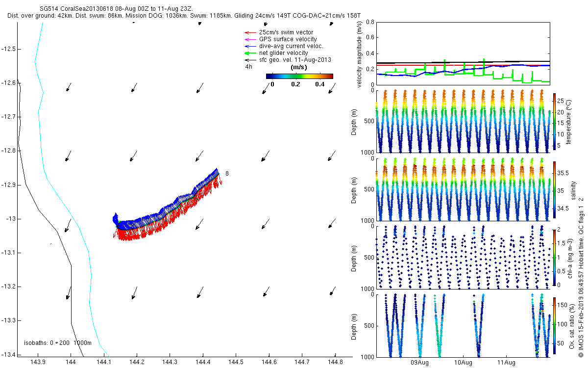Screen dimensions: 588x368
Task: Click the 'velocity magnitude (m/s)' axis label
Action: click(360, 53)
